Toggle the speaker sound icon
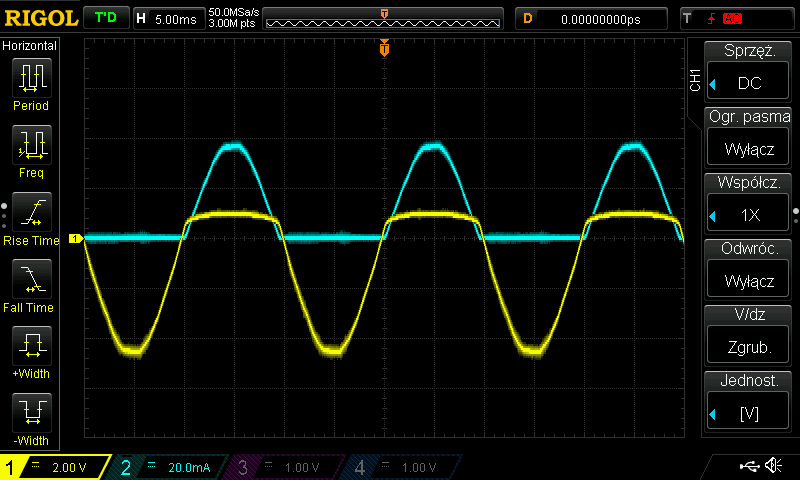 coord(774,465)
